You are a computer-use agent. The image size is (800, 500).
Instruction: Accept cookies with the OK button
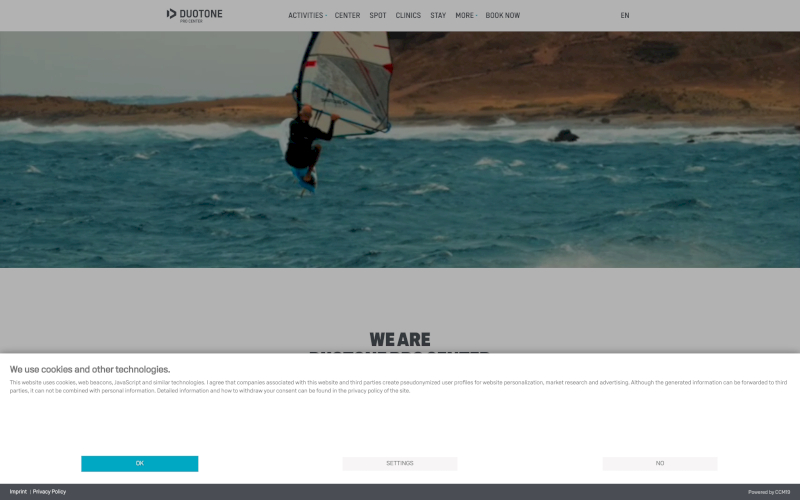pyautogui.click(x=139, y=463)
